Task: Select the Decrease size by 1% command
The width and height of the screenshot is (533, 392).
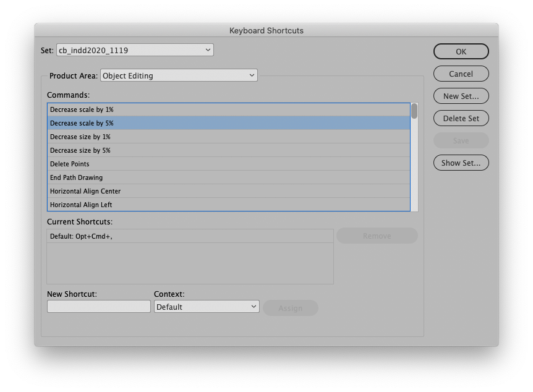Action: (229, 137)
